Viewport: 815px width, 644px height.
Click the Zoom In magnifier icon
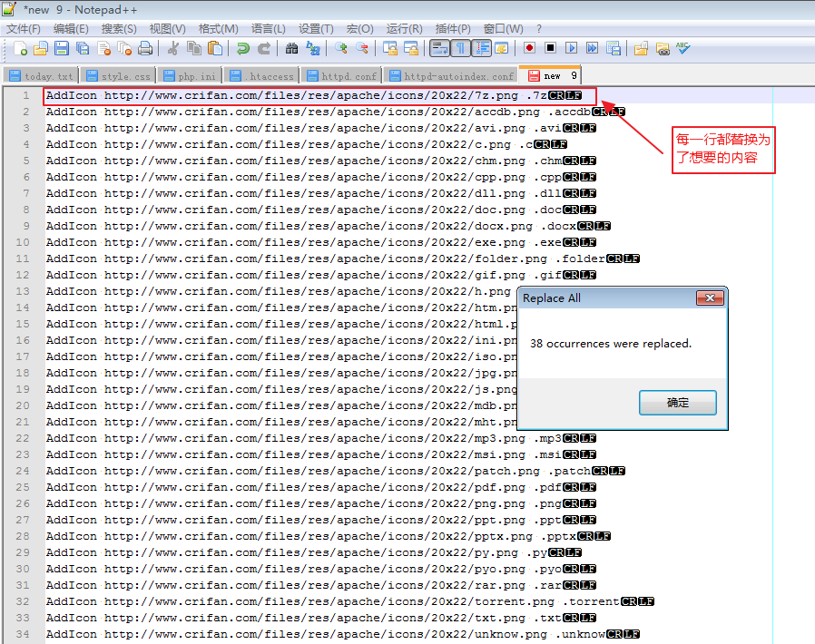pyautogui.click(x=341, y=48)
